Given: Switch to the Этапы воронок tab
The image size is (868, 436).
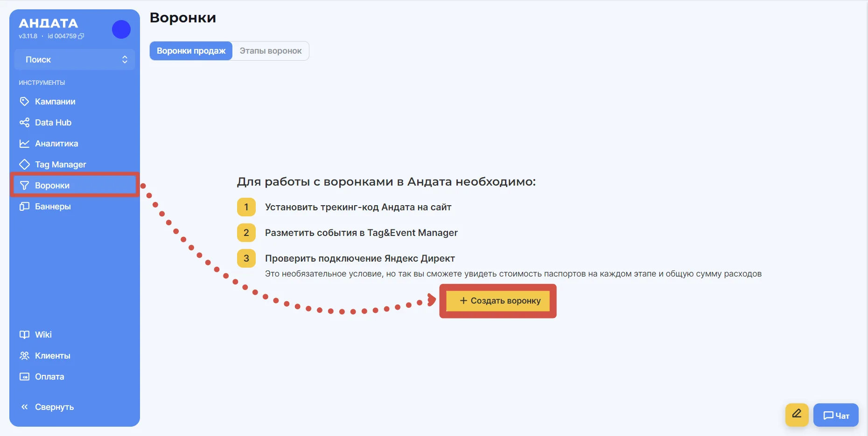Looking at the screenshot, I should (x=271, y=51).
